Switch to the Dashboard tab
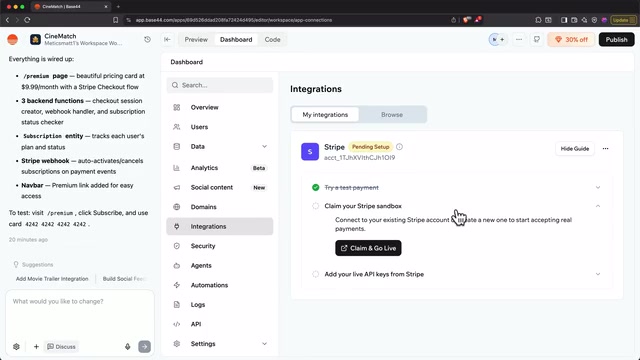The height and width of the screenshot is (360, 640). tap(236, 40)
